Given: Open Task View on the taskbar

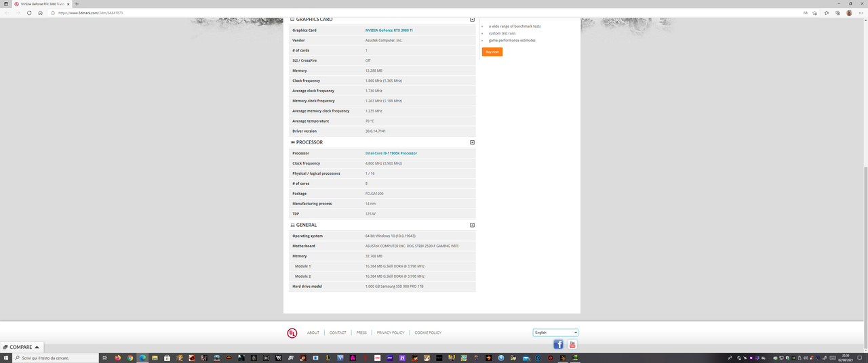Looking at the screenshot, I should [105, 358].
